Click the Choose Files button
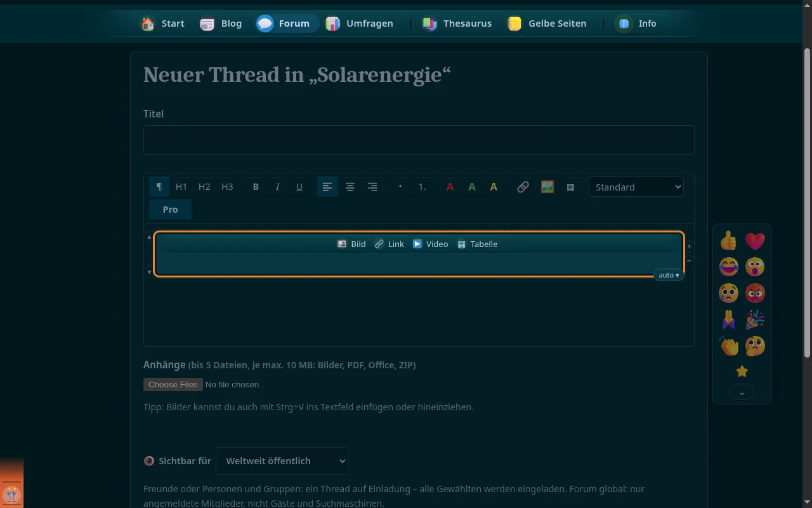This screenshot has width=812, height=508. 173,384
